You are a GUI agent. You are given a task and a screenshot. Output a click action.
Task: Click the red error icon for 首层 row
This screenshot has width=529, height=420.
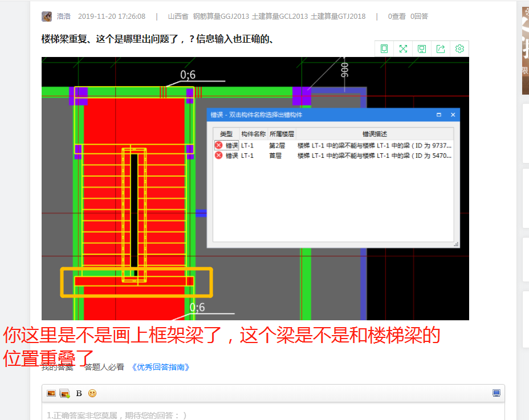[219, 155]
